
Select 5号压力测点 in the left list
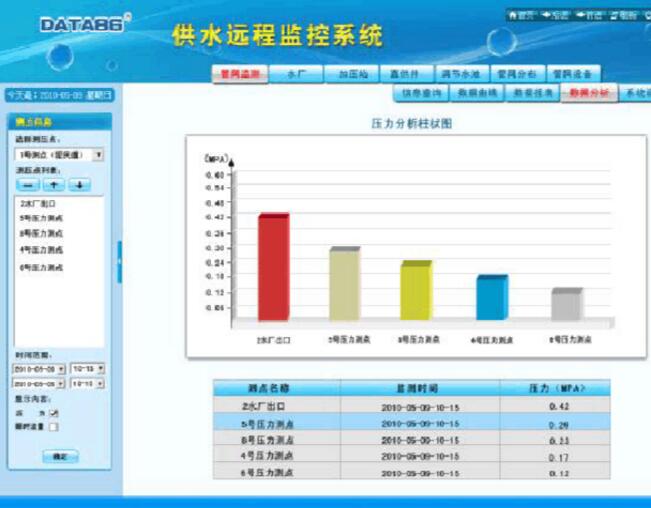tap(41, 217)
